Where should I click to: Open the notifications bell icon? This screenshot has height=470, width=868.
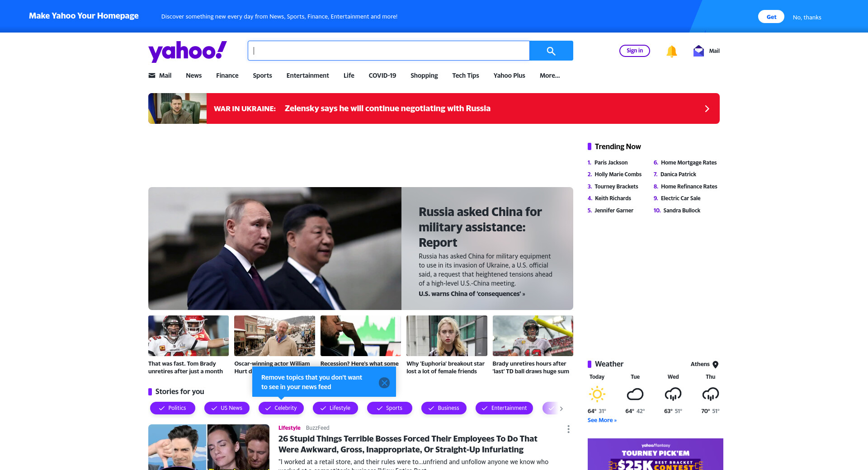click(672, 51)
